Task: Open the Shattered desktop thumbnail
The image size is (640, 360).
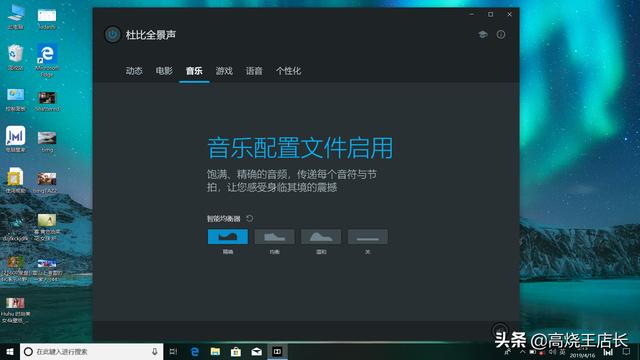Action: click(47, 101)
